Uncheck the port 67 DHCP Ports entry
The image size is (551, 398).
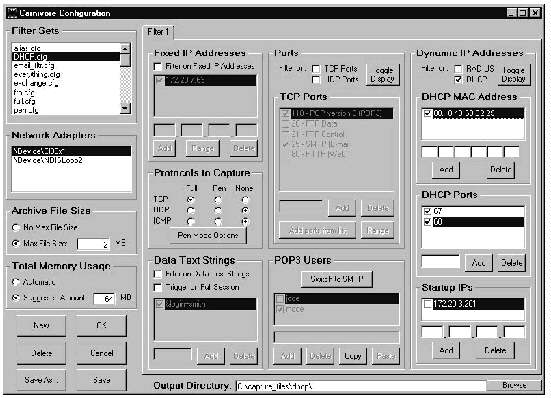(x=427, y=211)
